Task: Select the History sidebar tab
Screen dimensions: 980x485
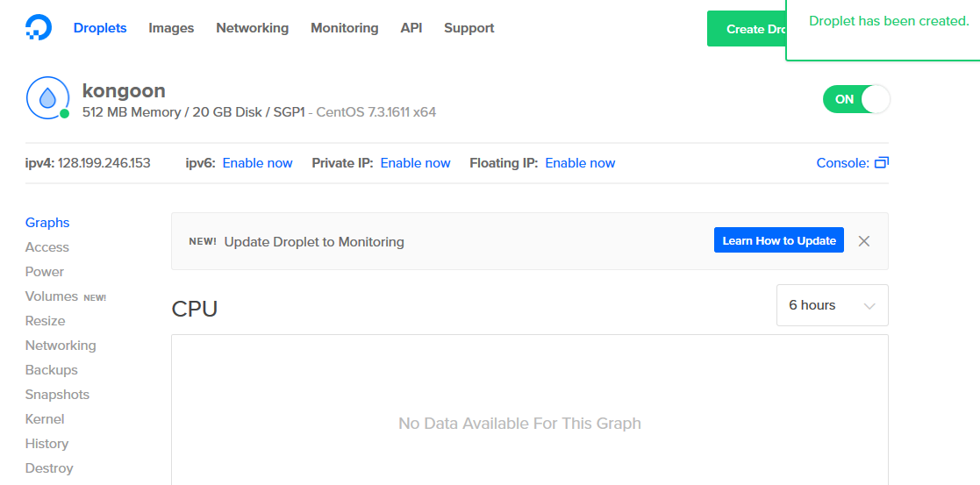Action: point(46,444)
